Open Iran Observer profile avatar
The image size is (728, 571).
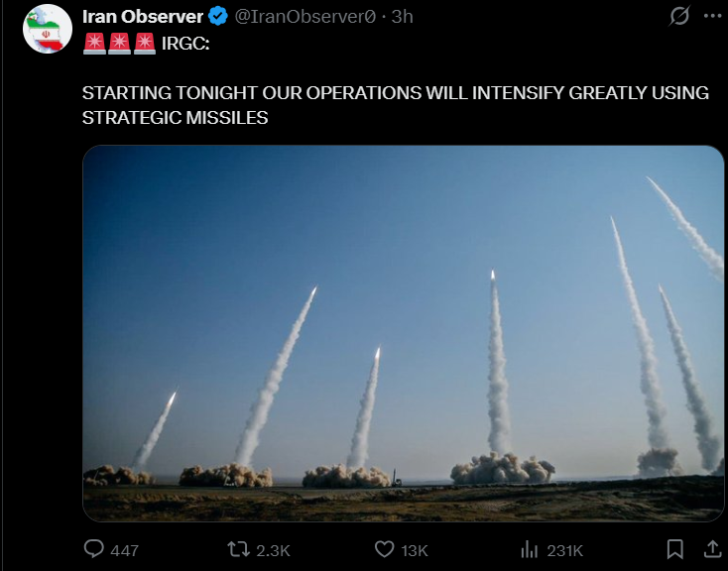click(48, 29)
